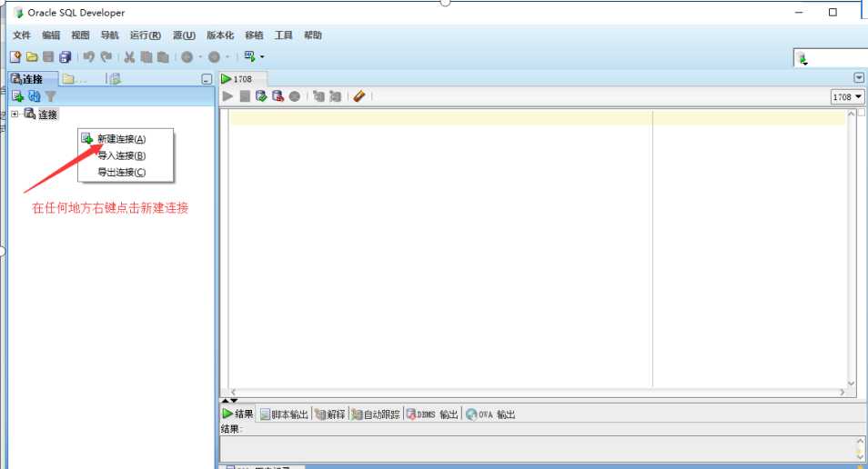The width and height of the screenshot is (868, 469).
Task: Open the 1708 connection dropdown
Action: click(x=847, y=96)
